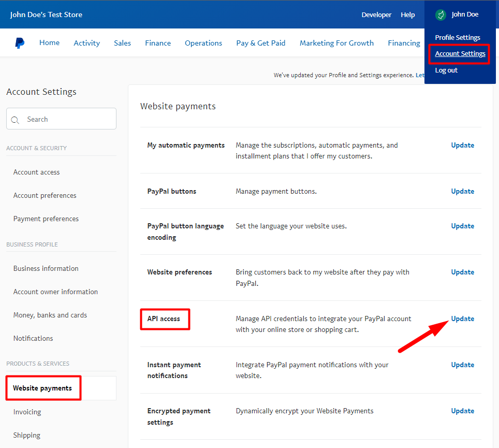Screen dimensions: 499x448
Task: Choose Log out from dropdown
Action: (x=446, y=70)
